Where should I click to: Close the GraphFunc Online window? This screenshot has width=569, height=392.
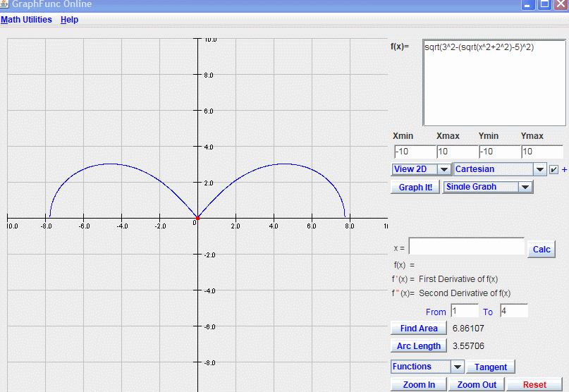click(561, 4)
